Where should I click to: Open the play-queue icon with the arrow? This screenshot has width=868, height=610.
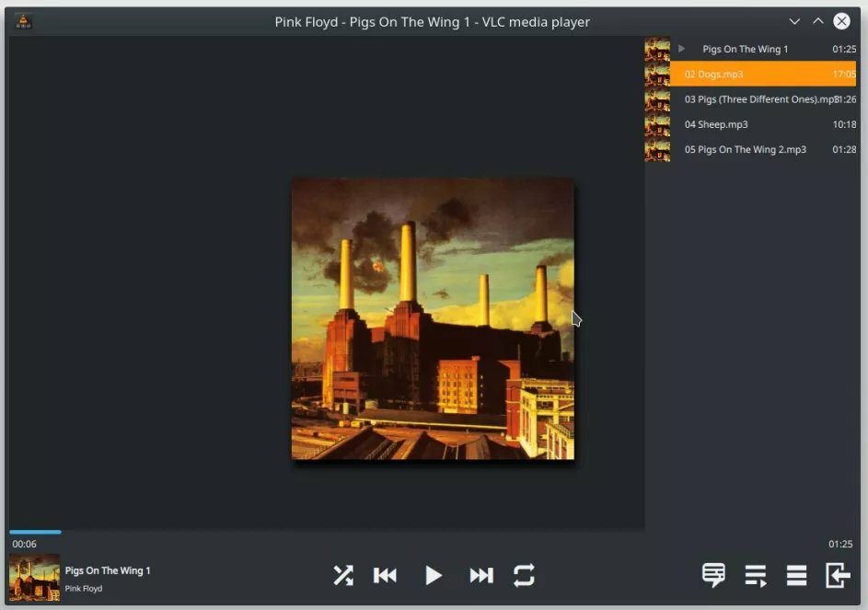point(756,575)
